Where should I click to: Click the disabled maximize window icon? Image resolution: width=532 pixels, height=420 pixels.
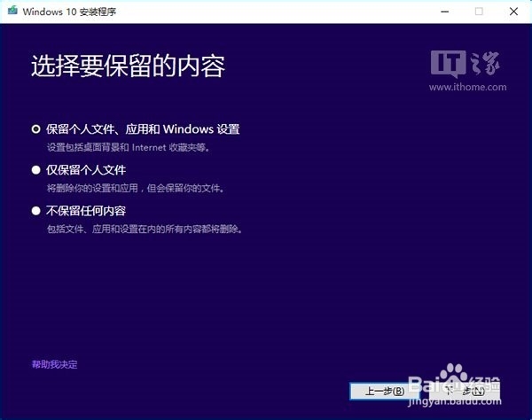(x=479, y=12)
